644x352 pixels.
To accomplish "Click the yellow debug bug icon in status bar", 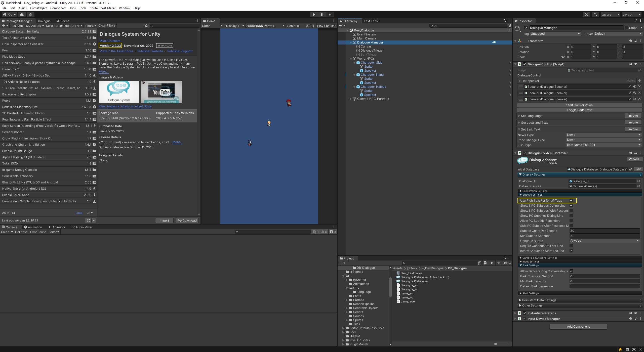I will click(621, 349).
